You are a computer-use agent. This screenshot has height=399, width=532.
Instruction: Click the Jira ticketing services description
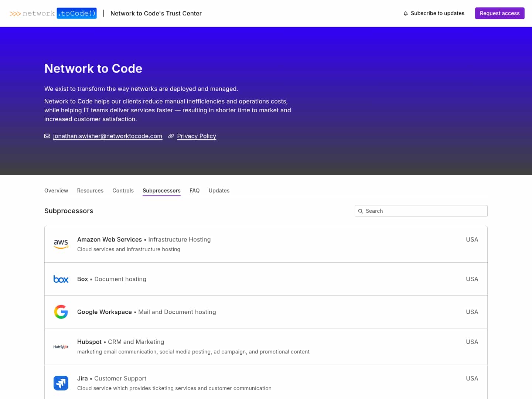pyautogui.click(x=174, y=388)
